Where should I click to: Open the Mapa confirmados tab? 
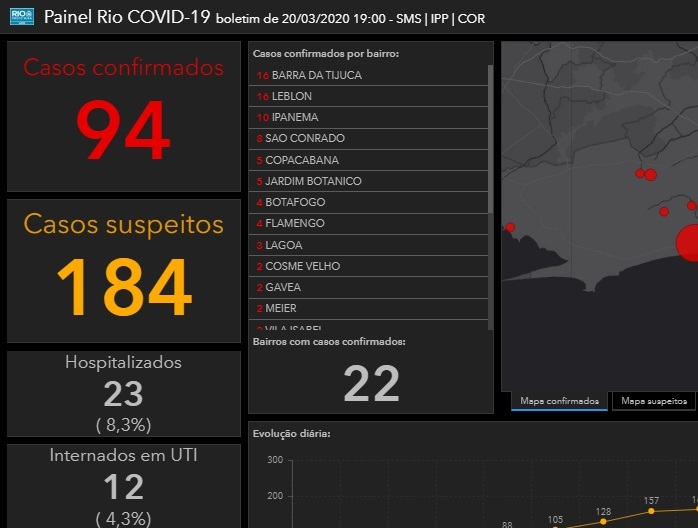click(x=559, y=401)
